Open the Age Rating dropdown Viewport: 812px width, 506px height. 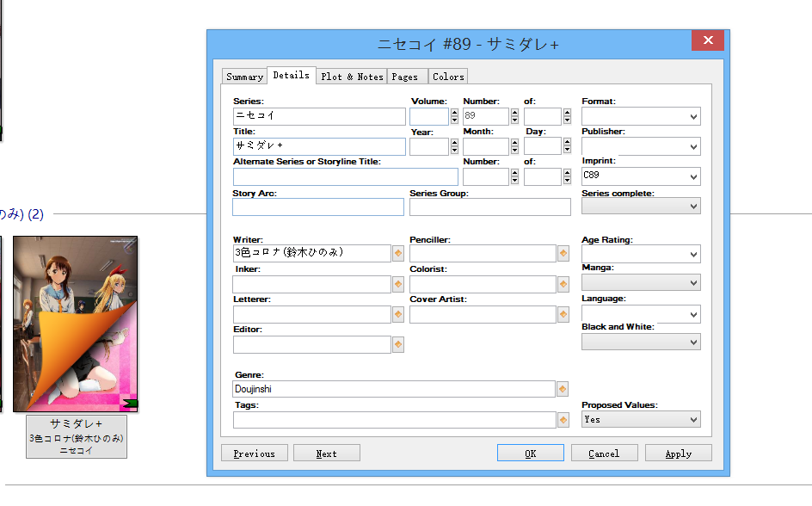[692, 255]
